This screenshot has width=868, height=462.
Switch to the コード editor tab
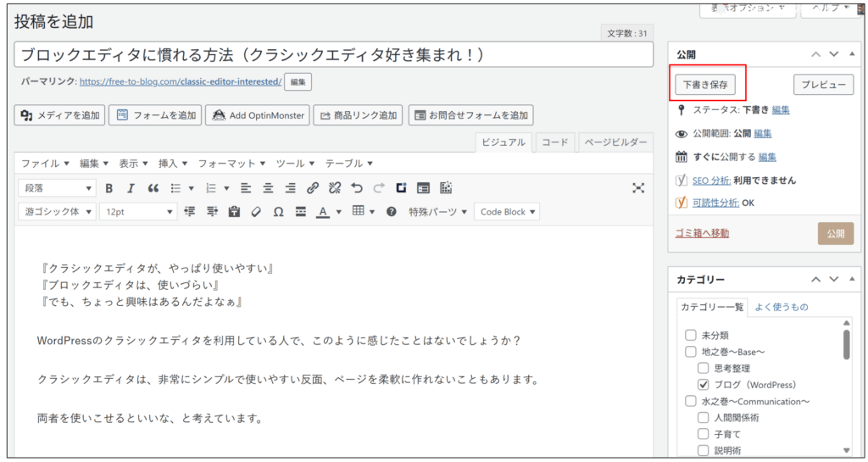coord(555,142)
